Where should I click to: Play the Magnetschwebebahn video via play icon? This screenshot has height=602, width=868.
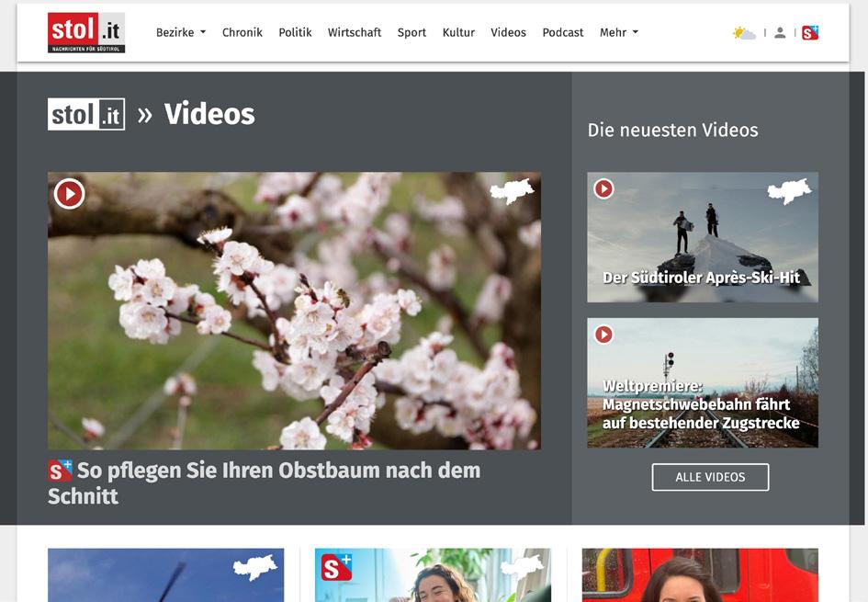[x=604, y=335]
